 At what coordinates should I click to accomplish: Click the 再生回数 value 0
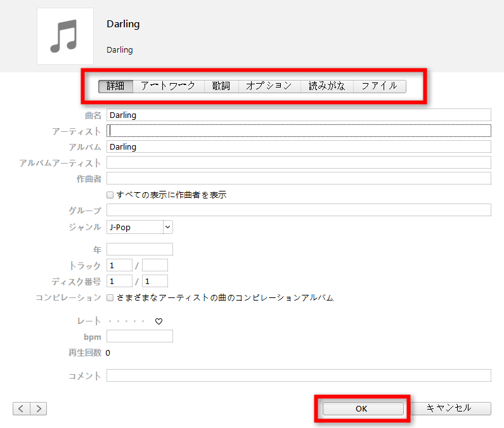(x=108, y=353)
